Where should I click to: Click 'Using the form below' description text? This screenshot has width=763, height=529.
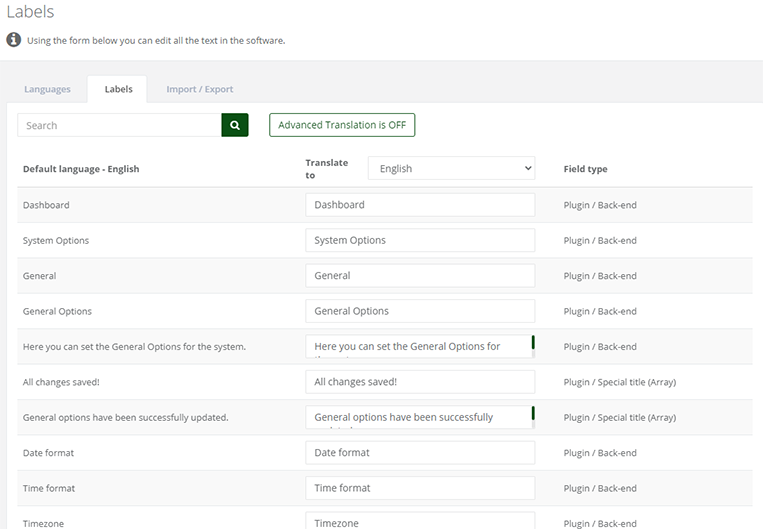point(156,40)
